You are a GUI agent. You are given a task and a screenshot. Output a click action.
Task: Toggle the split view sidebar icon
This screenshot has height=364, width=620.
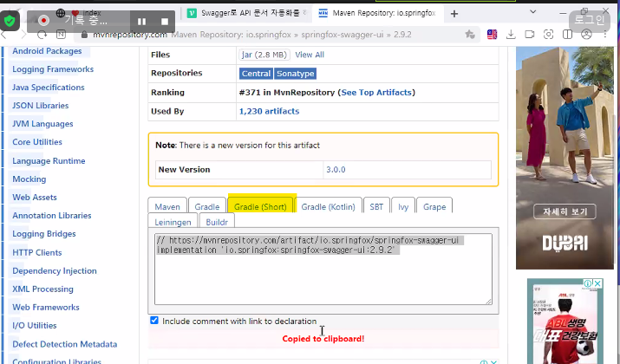coord(567,35)
